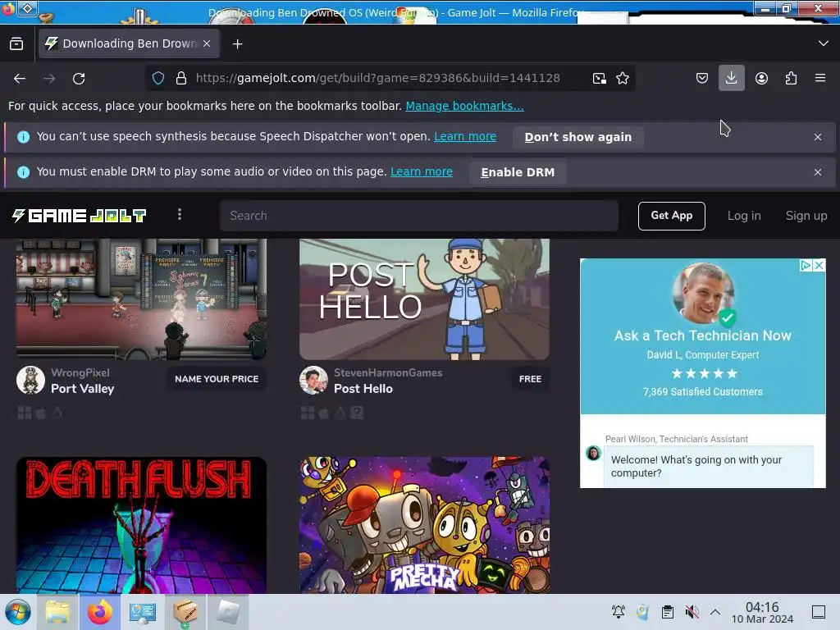The image size is (840, 630).
Task: Close the advertisement with X icon
Action: [x=819, y=265]
